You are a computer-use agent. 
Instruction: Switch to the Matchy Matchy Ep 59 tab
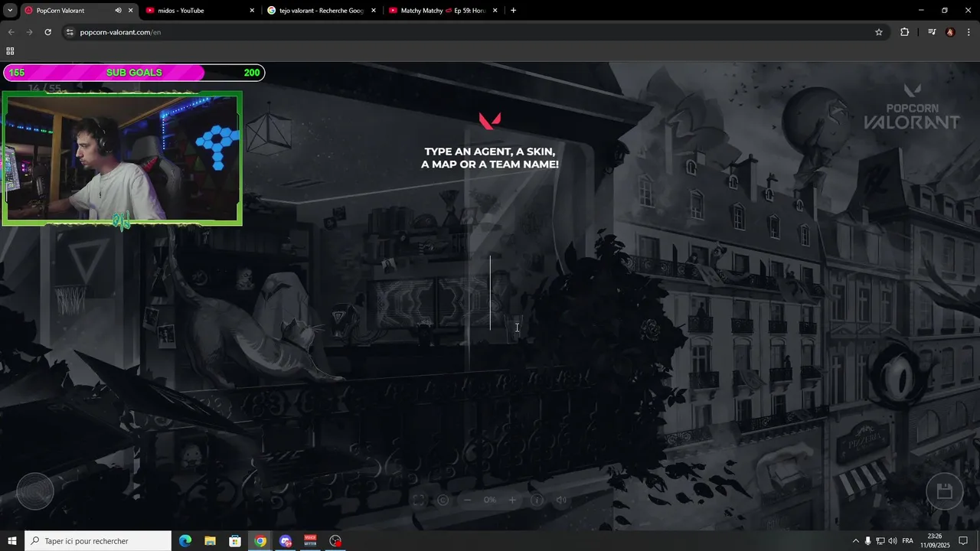443,11
